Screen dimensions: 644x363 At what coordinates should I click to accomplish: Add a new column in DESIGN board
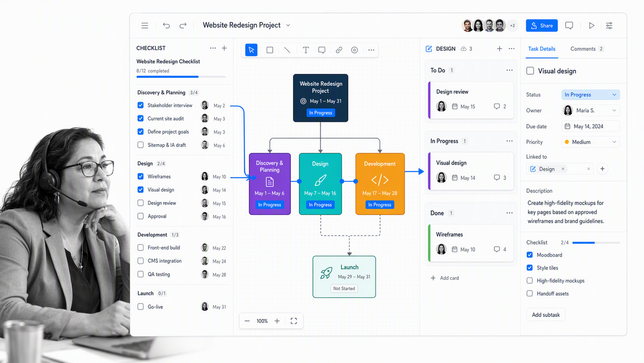pyautogui.click(x=500, y=48)
